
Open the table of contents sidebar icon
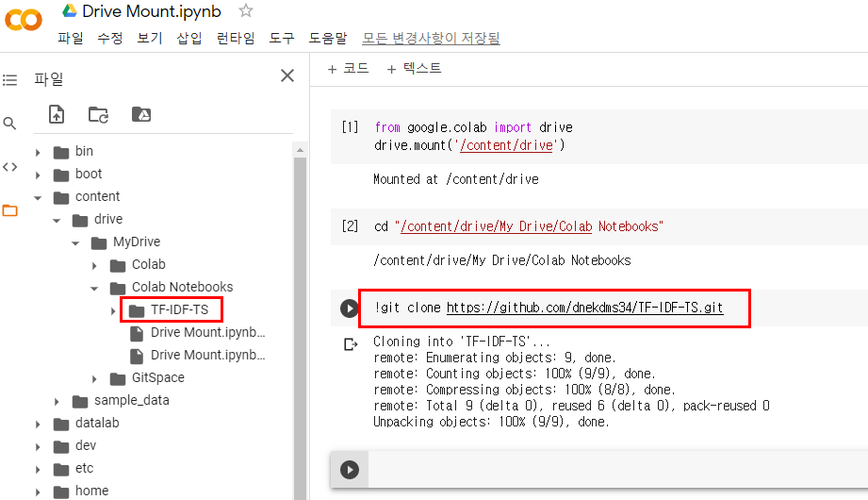click(10, 80)
